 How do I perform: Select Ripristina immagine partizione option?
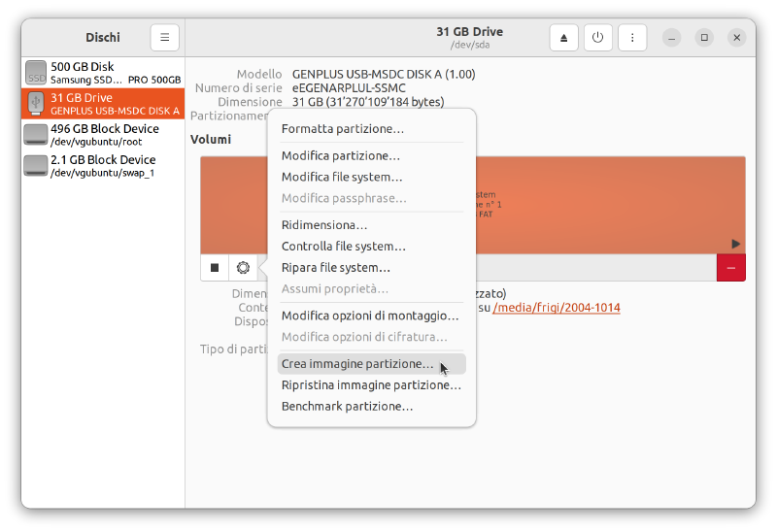370,385
